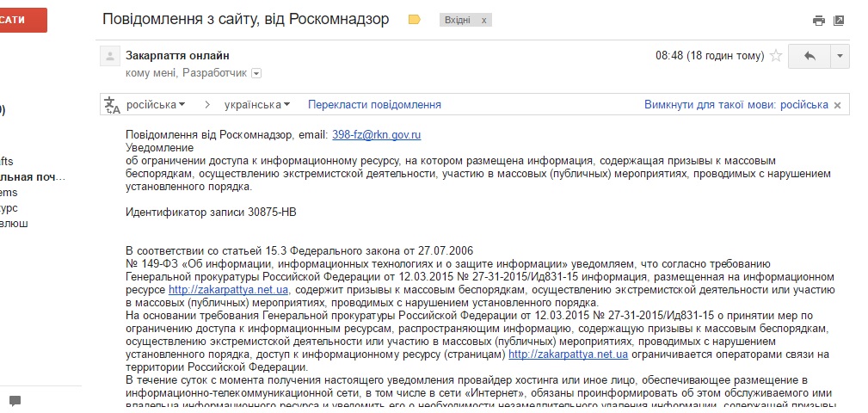Star this message from Закарпаття онлайн
Image resolution: width=868 pixels, height=413 pixels.
(776, 56)
